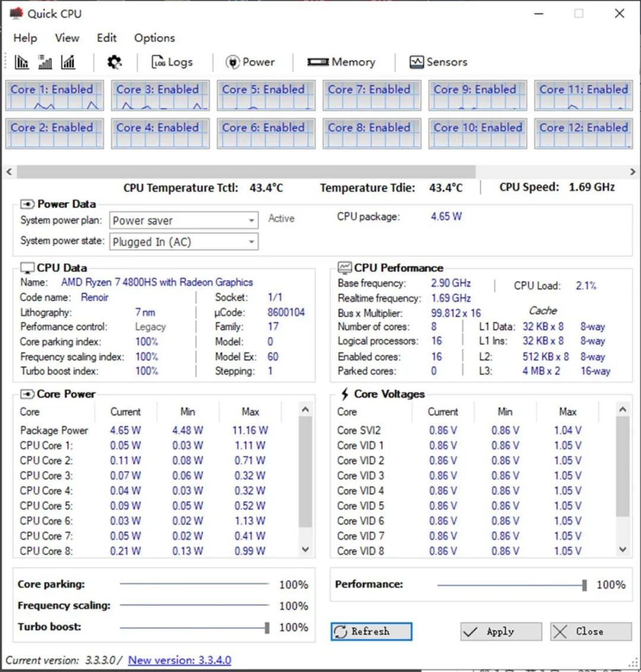641x672 pixels.
Task: Click the CPU Speed 1.69 GHz value
Action: [x=592, y=187]
